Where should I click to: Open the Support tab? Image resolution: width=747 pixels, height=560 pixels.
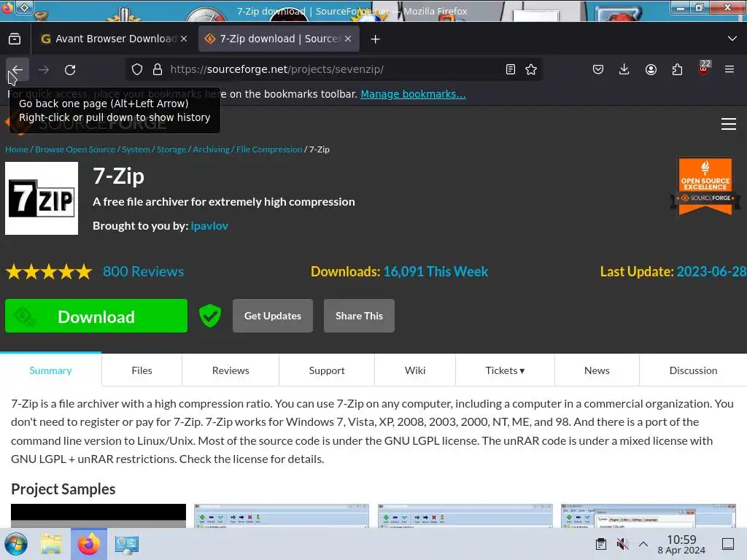[327, 370]
